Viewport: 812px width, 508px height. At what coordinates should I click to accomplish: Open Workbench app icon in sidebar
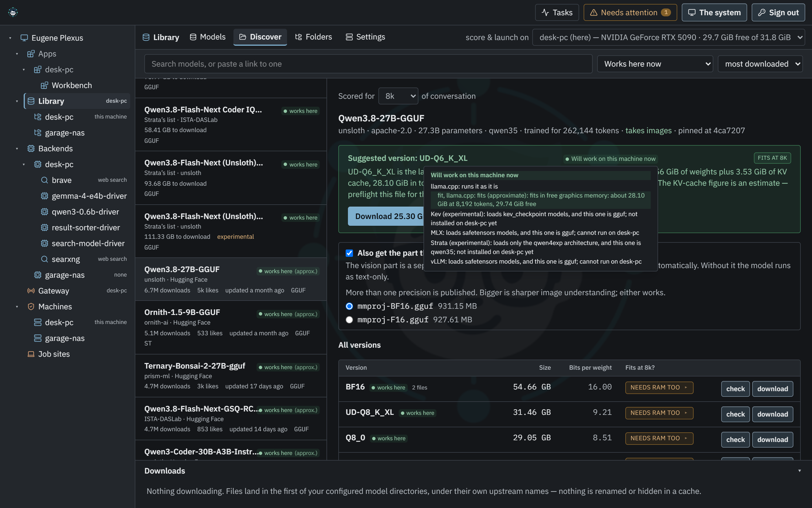44,85
